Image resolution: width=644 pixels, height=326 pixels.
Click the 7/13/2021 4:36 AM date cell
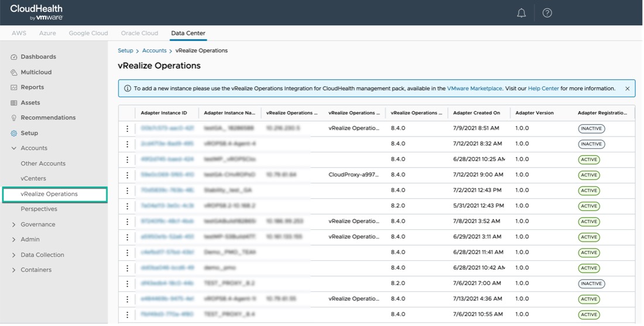point(478,299)
